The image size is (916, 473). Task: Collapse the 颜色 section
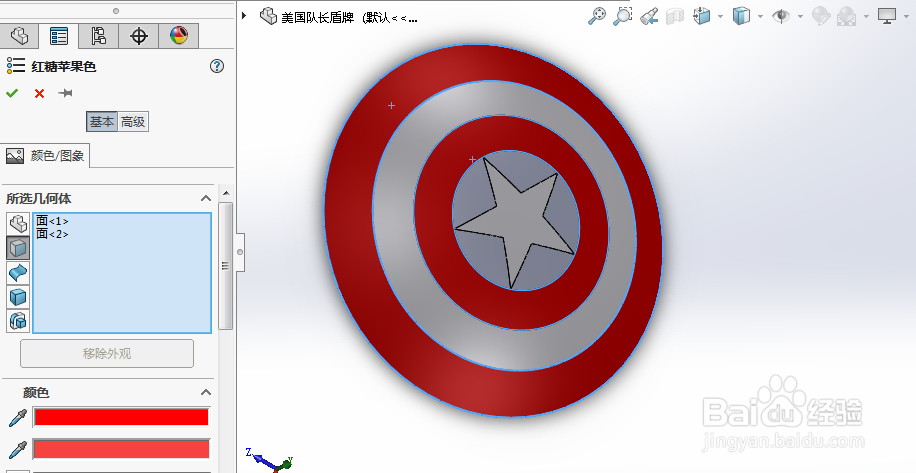tap(206, 392)
